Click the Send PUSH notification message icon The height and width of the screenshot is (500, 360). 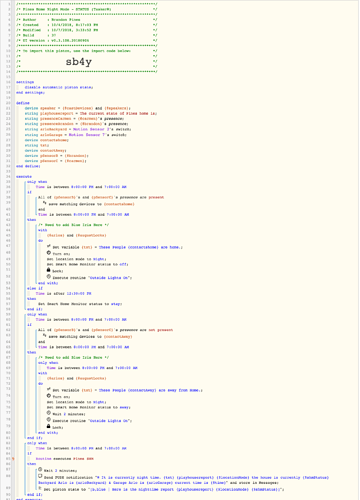click(x=40, y=476)
